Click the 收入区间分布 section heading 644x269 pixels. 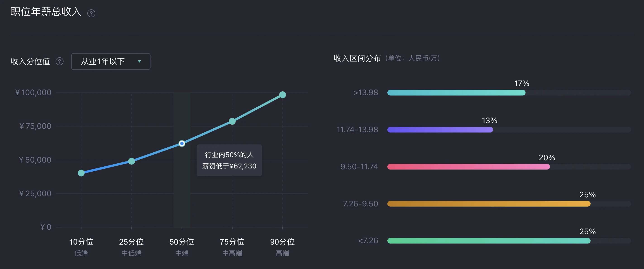[357, 58]
